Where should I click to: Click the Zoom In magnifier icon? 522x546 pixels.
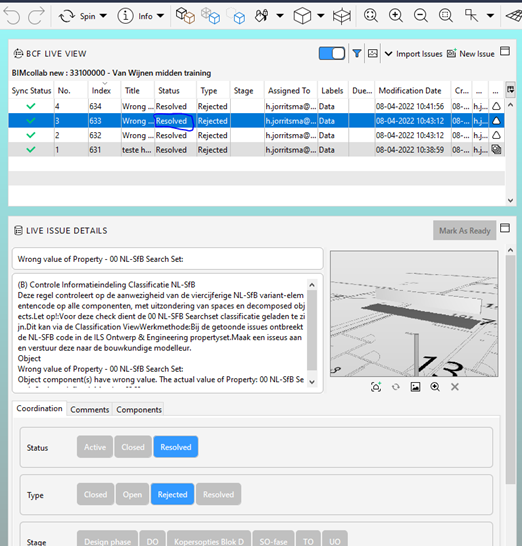pos(396,16)
